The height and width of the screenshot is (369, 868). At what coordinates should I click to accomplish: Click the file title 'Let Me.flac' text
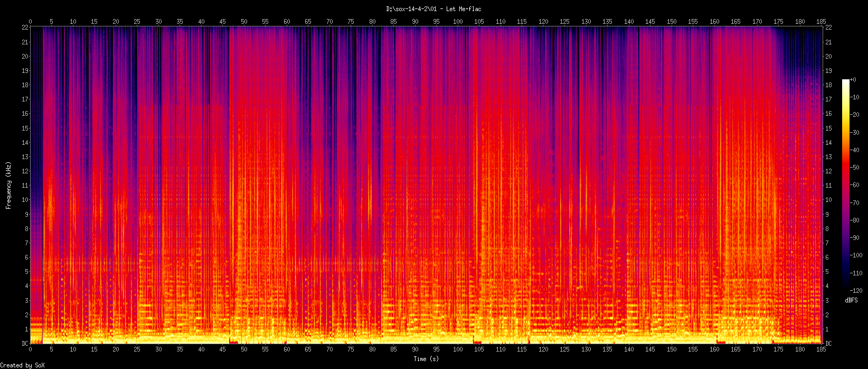tap(464, 9)
